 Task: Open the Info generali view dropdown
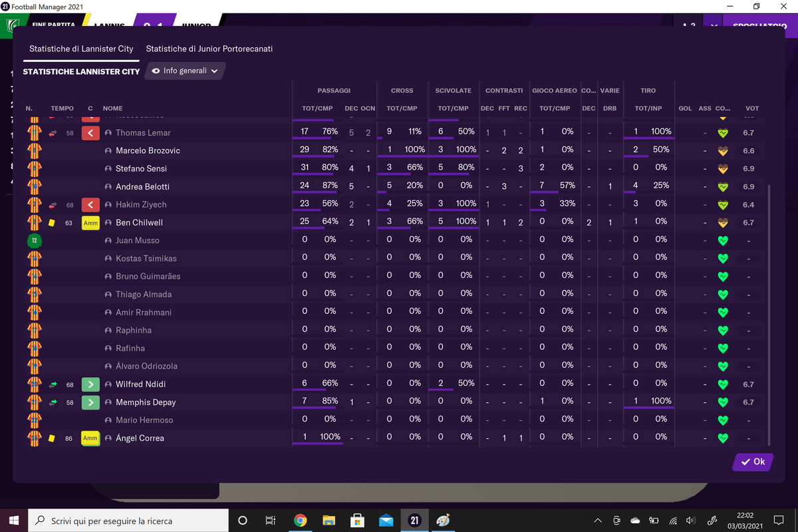186,70
